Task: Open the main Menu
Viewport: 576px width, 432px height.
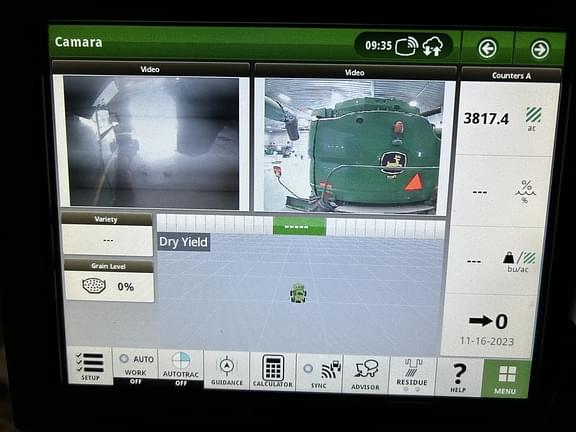Action: pos(505,378)
